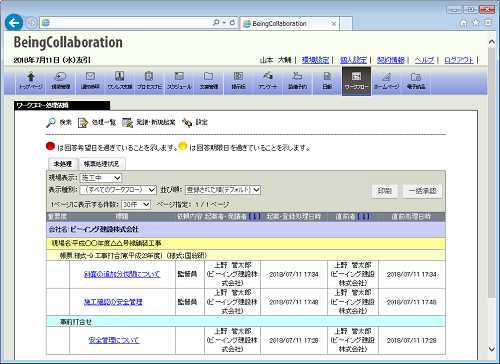Image resolution: width=500 pixels, height=364 pixels.
Task: Click the 直前処理日時 column header
Action: (x=411, y=217)
